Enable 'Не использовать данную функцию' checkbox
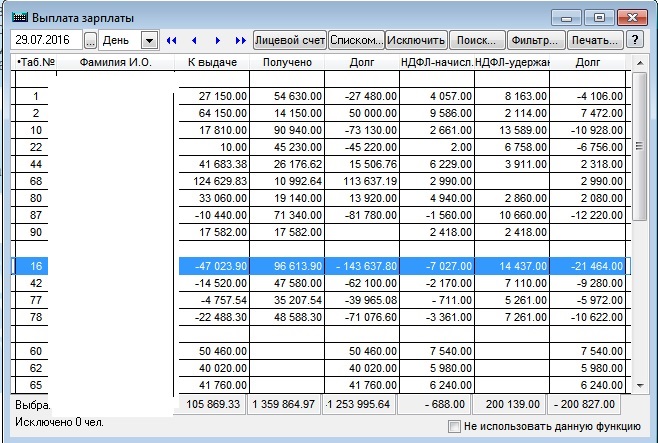The width and height of the screenshot is (658, 443). (x=455, y=427)
